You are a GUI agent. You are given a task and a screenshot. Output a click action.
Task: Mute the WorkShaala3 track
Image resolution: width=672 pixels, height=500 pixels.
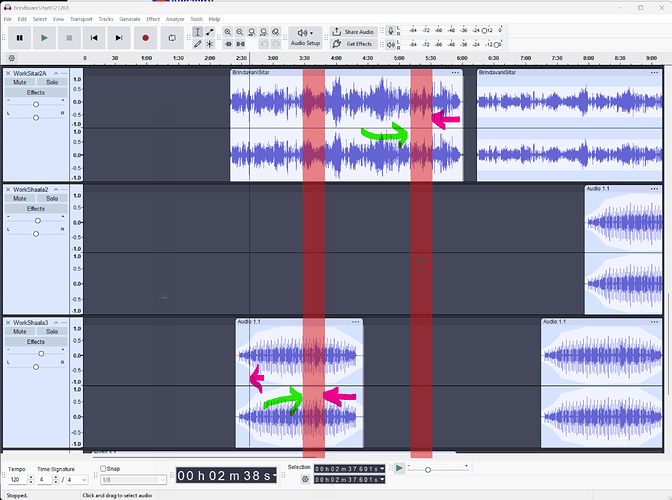pyautogui.click(x=20, y=332)
